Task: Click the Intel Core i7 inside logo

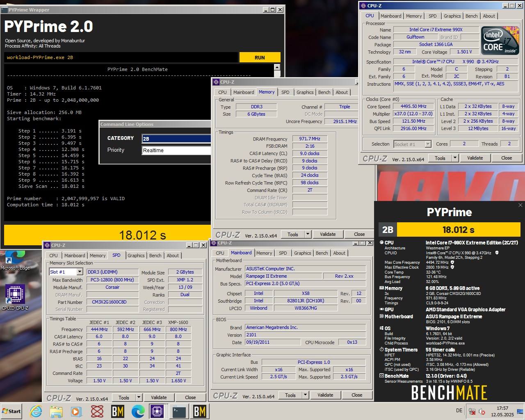Action: click(x=500, y=40)
